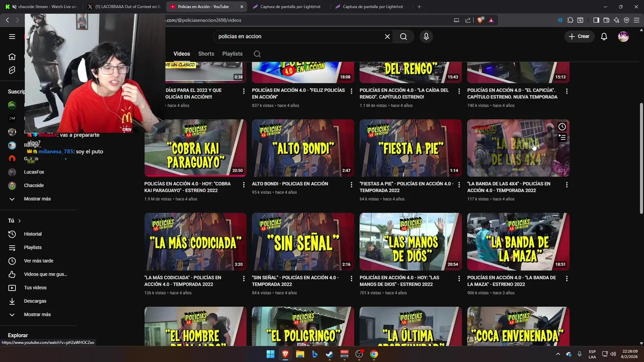Open Brave Leo AI sparkle icon
Image resolution: width=644 pixels, height=362 pixels.
(616, 20)
